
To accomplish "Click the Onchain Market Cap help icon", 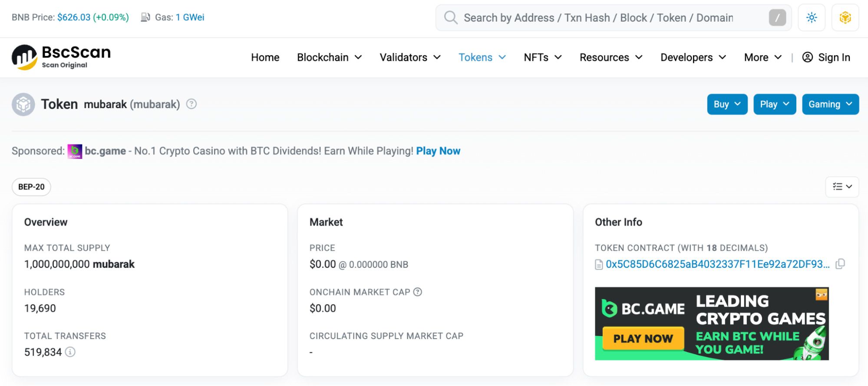I will [x=418, y=292].
